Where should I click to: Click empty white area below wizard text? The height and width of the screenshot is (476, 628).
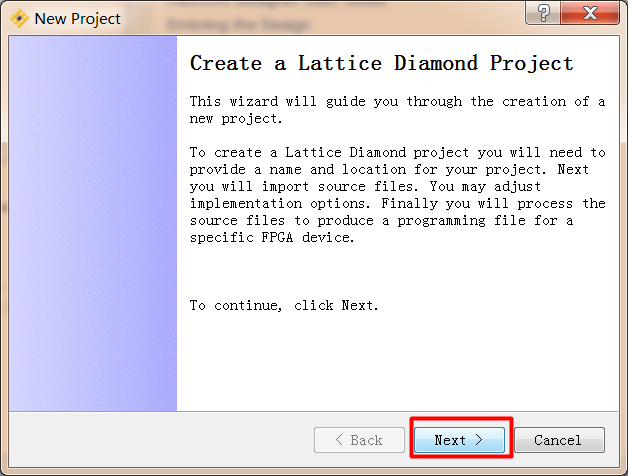point(398,361)
